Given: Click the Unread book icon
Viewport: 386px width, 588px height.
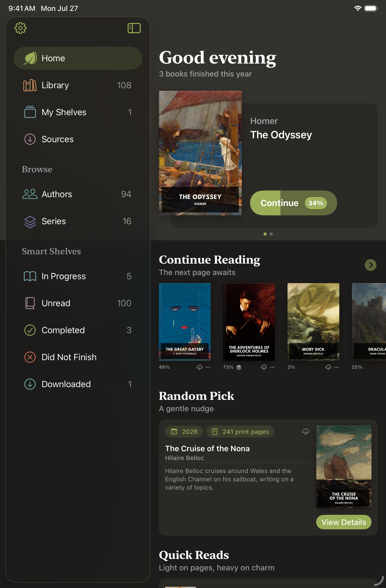Looking at the screenshot, I should point(30,303).
